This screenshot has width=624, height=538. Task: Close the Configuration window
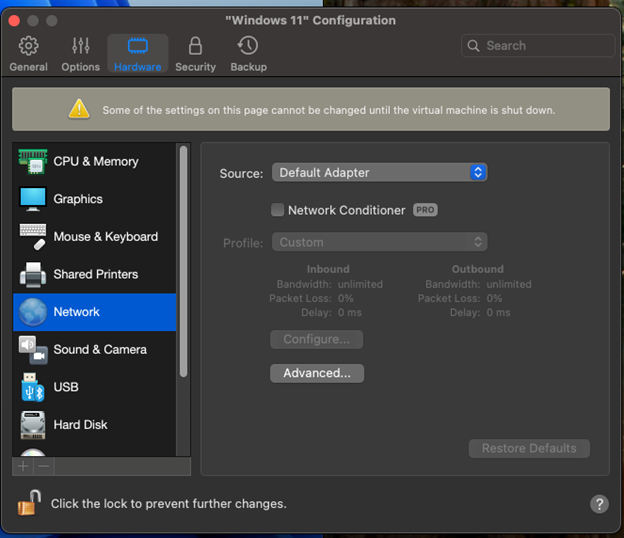pos(14,20)
